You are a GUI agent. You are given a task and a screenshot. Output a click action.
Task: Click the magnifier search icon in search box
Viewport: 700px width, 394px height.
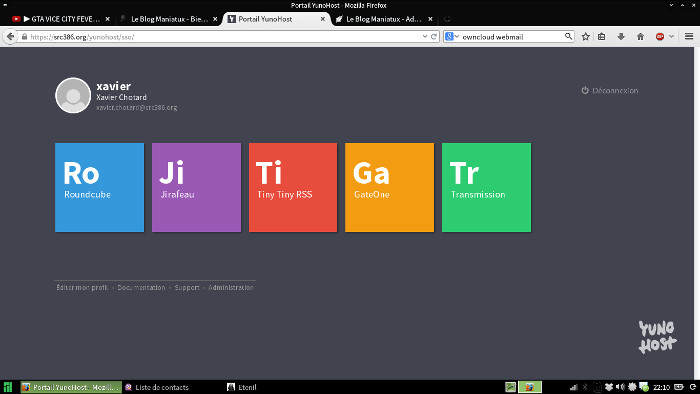[568, 36]
